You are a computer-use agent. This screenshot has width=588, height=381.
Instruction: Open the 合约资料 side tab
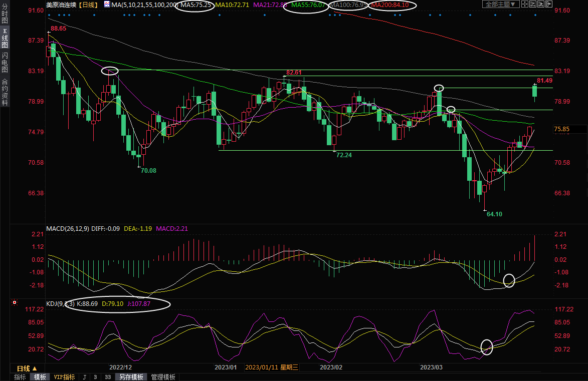tap(5, 92)
